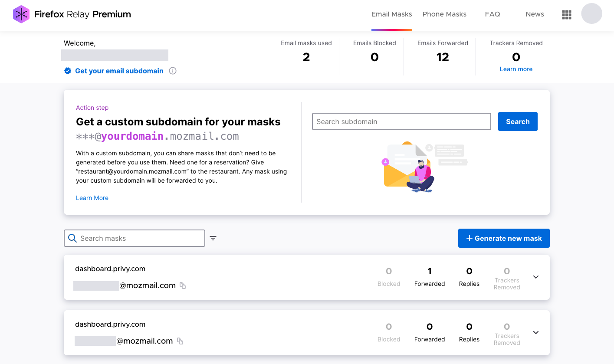The image size is (614, 364).
Task: Click the magnifying glass in mask search
Action: coord(72,238)
